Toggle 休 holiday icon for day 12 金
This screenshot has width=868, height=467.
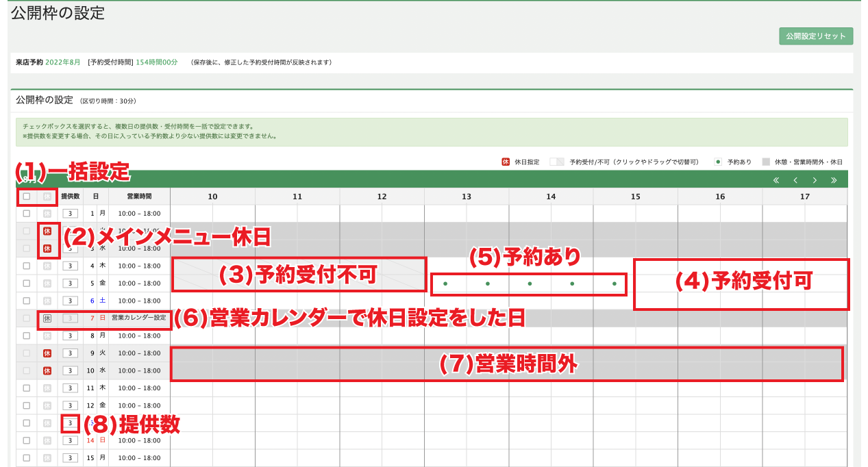[47, 405]
